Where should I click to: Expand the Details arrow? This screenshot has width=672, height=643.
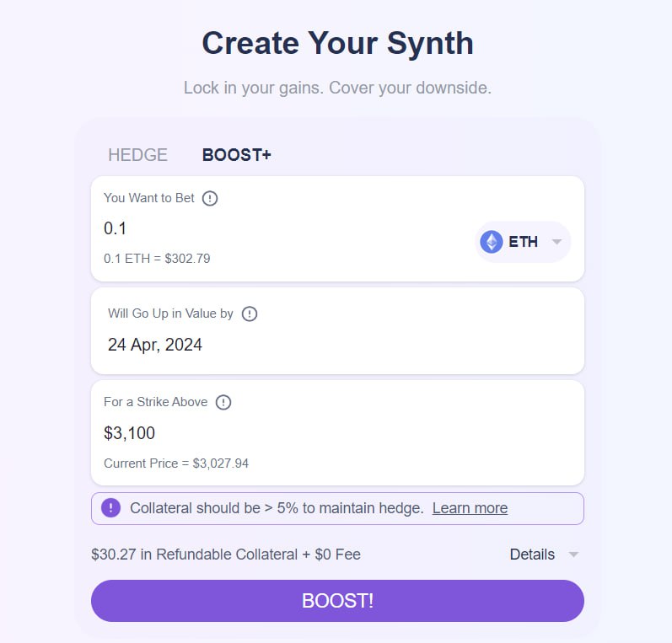(x=573, y=555)
